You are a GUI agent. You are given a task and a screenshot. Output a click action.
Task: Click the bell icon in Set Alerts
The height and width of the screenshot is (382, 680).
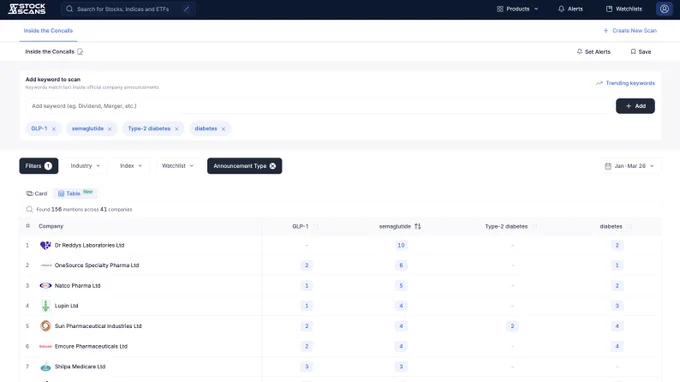(x=579, y=52)
